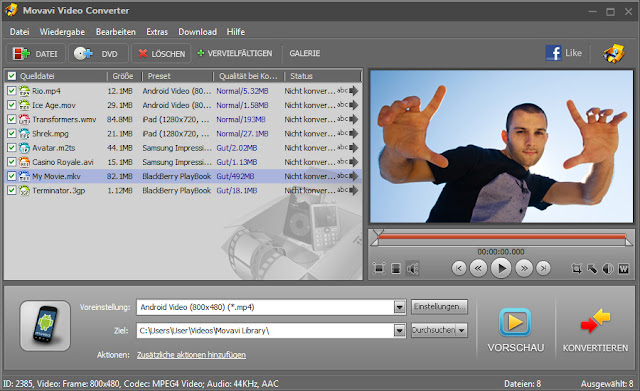
Task: Open the Download menu
Action: pos(198,32)
